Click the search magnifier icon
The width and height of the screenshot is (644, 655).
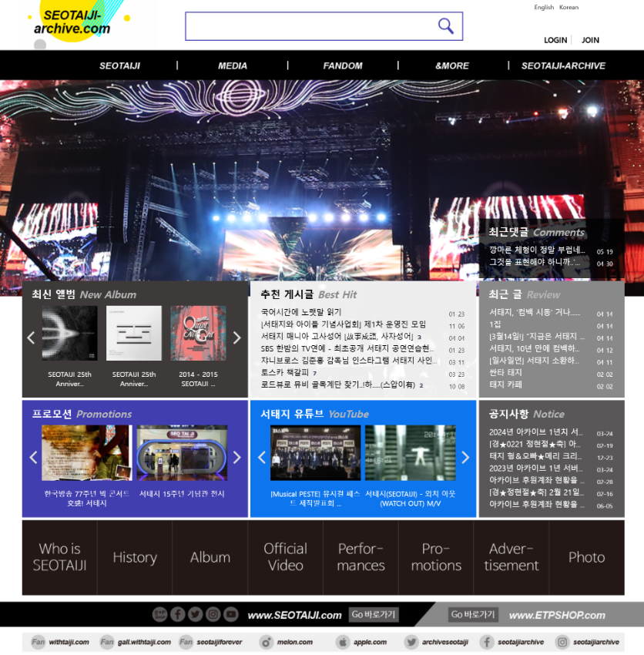click(x=445, y=26)
